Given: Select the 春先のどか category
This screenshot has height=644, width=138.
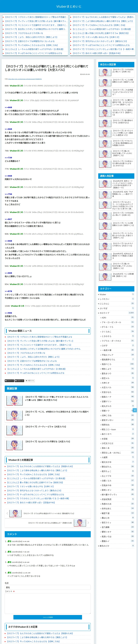Looking at the screenshot, I should pos(116,546).
